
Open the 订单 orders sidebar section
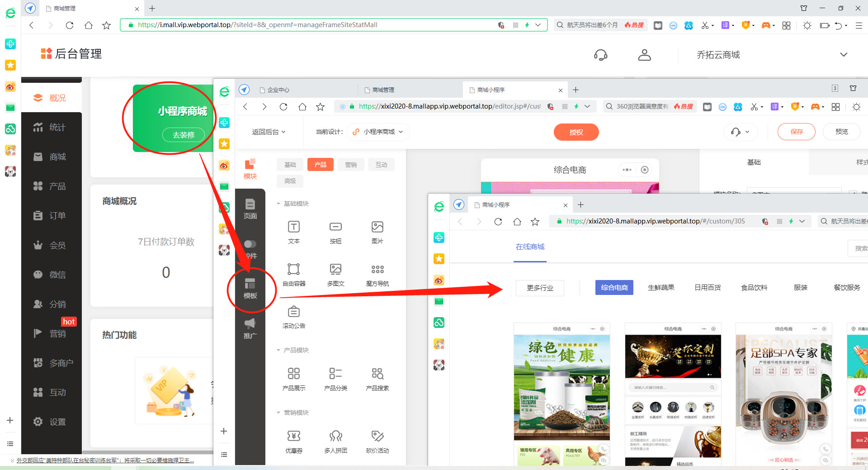pos(51,215)
